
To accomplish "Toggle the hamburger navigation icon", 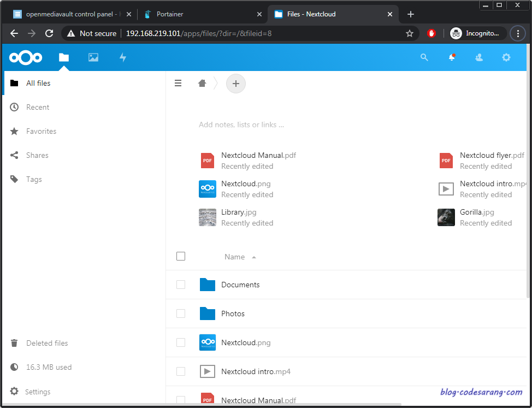I will (178, 83).
